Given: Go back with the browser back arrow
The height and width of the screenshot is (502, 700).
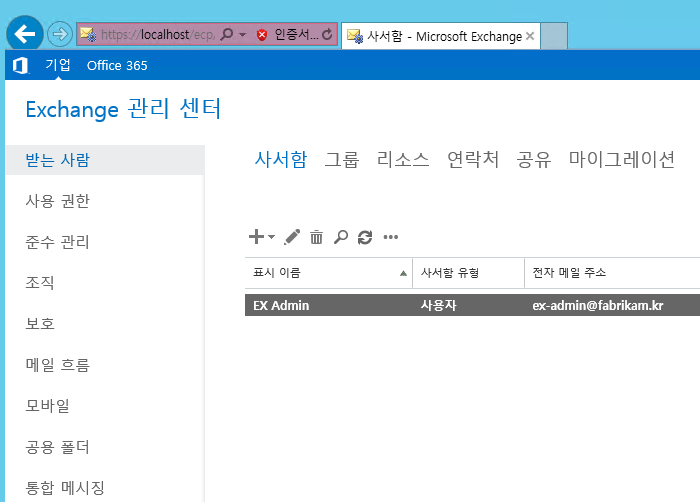Looking at the screenshot, I should click(25, 33).
